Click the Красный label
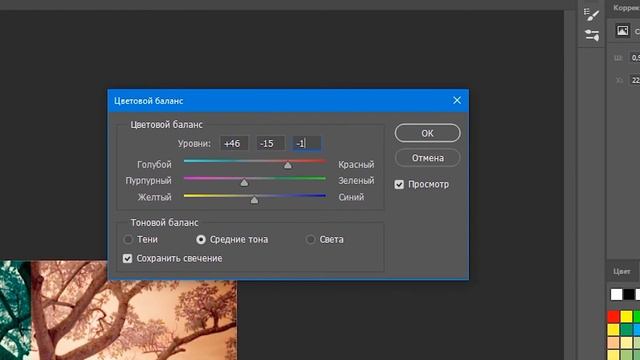640x360 pixels. [356, 164]
